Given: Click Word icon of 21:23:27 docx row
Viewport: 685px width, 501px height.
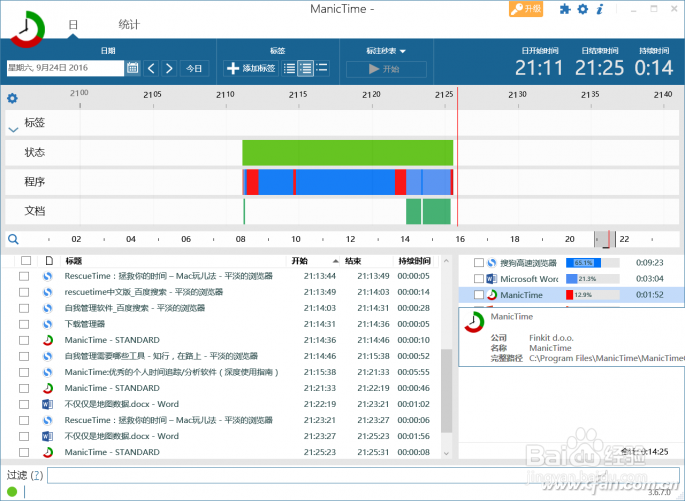Looking at the screenshot, I should pyautogui.click(x=47, y=436).
